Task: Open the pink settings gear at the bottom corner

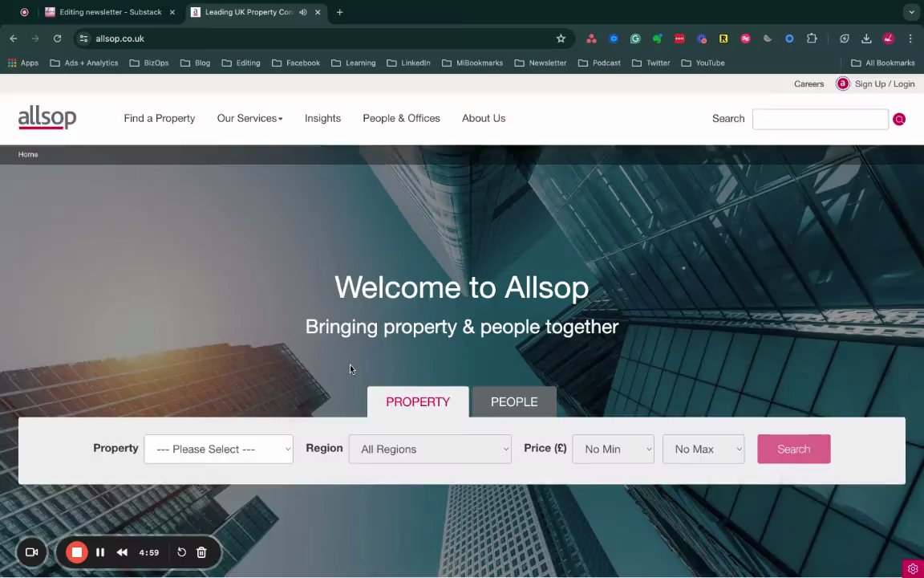Action: pyautogui.click(x=913, y=568)
